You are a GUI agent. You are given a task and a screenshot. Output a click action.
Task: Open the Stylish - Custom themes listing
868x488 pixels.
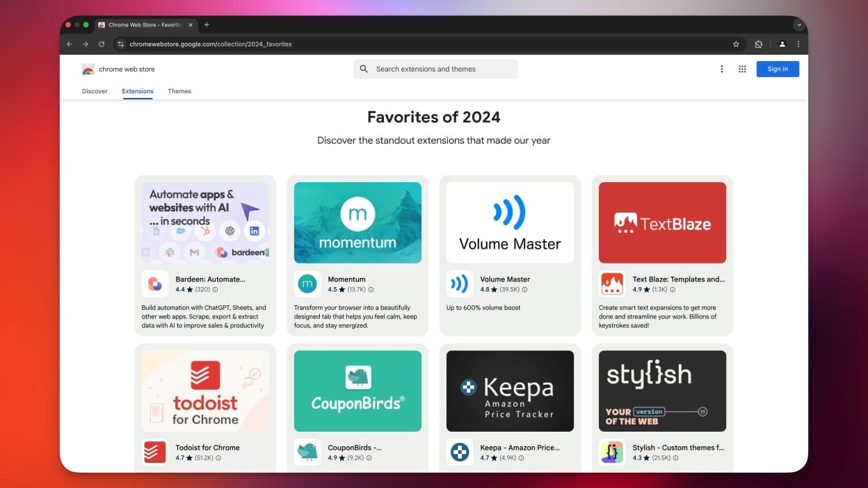(678, 448)
